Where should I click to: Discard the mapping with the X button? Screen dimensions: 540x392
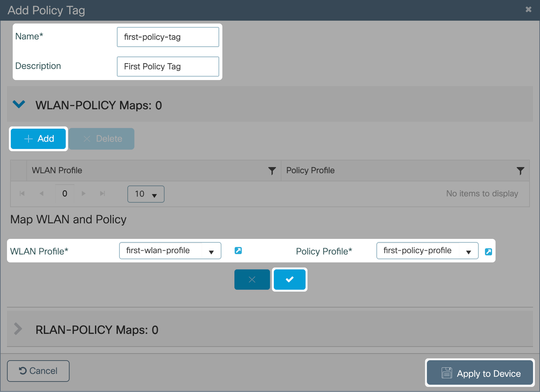[x=252, y=280]
